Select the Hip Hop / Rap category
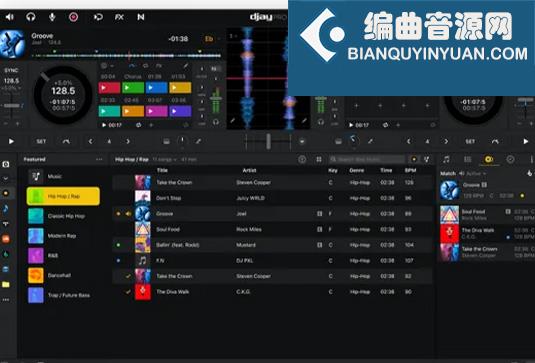 point(63,196)
